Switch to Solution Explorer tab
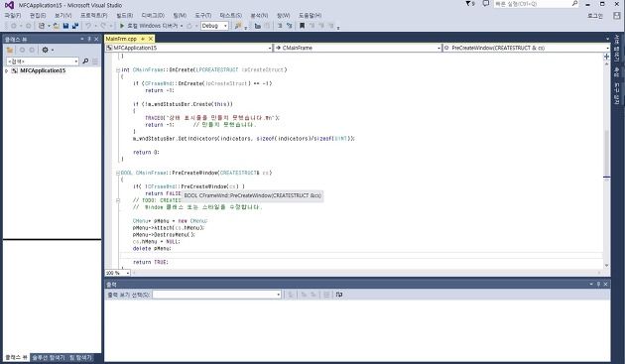The width and height of the screenshot is (625, 364). click(x=49, y=357)
